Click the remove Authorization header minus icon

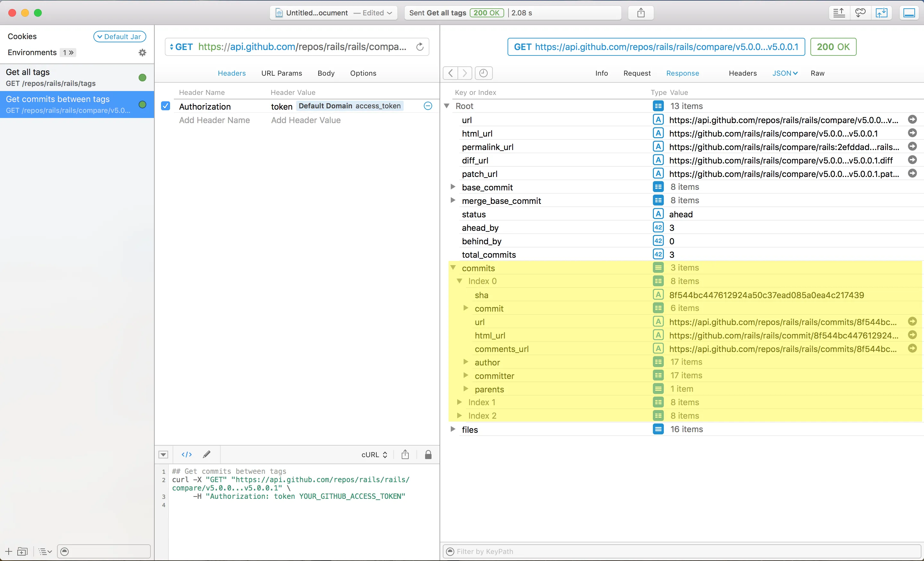click(427, 106)
